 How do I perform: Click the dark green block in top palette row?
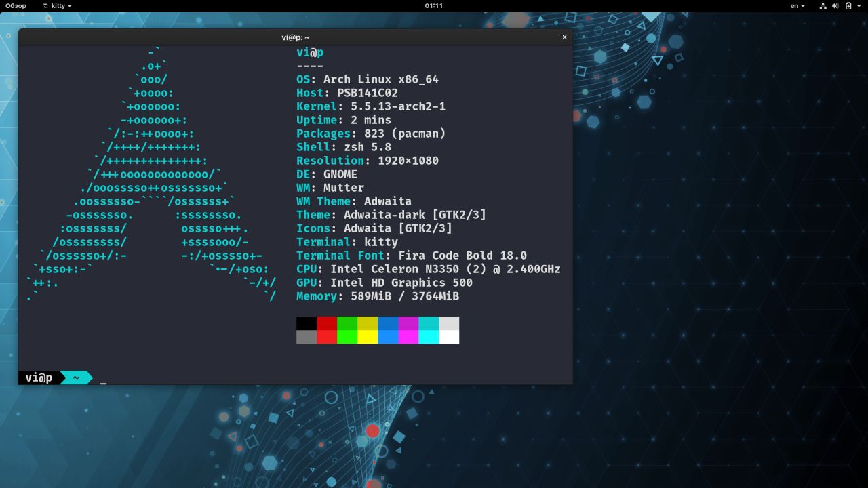[x=347, y=323]
